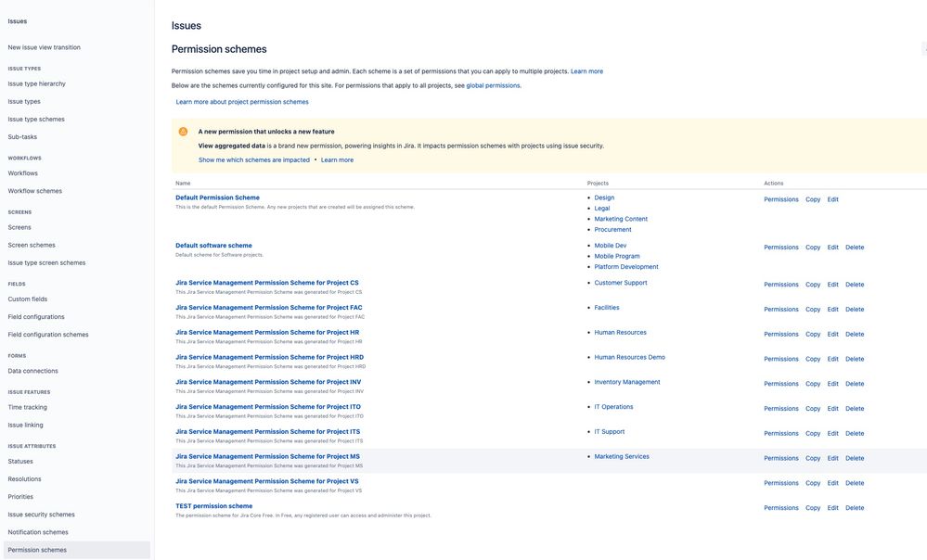Open the Legal project link

pos(602,209)
